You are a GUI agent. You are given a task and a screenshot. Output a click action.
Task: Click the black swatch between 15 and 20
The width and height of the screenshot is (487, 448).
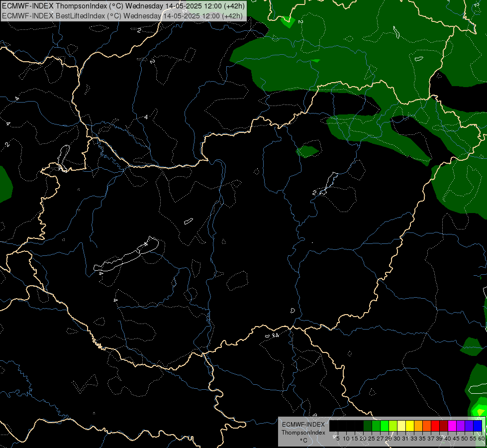tap(359, 426)
